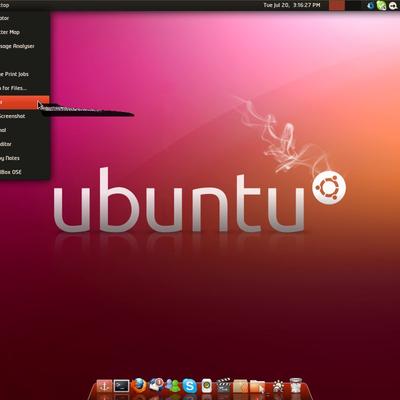Launch Tomboy Notes from the menu
This screenshot has height=400, width=400.
(25, 158)
